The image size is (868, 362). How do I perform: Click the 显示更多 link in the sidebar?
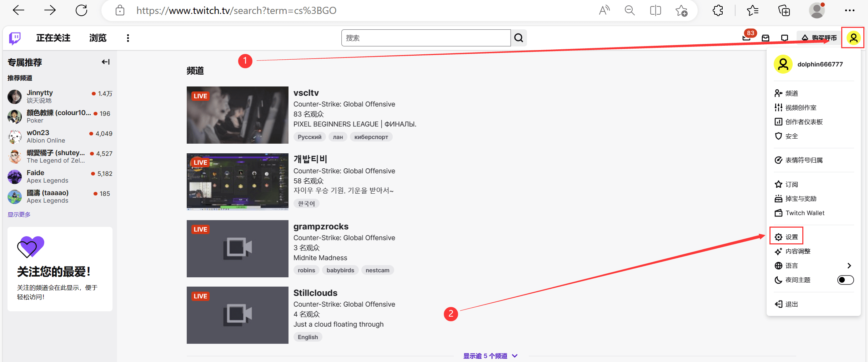click(x=19, y=214)
